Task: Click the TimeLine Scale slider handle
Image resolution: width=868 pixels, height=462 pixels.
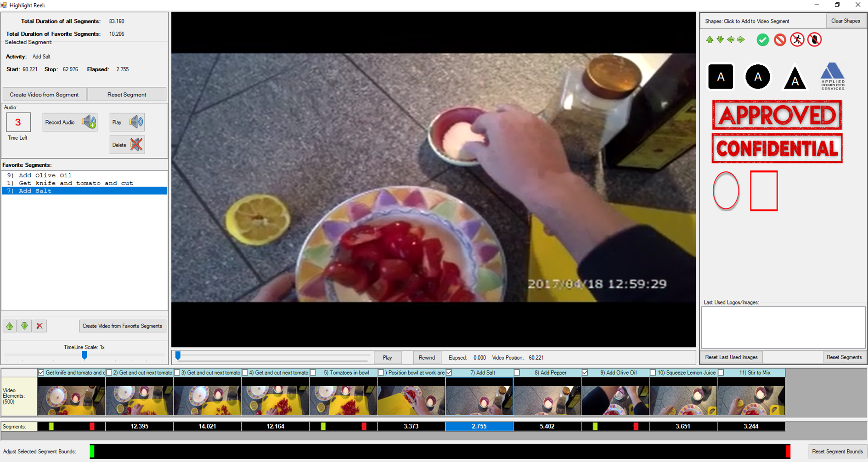Action: click(85, 355)
